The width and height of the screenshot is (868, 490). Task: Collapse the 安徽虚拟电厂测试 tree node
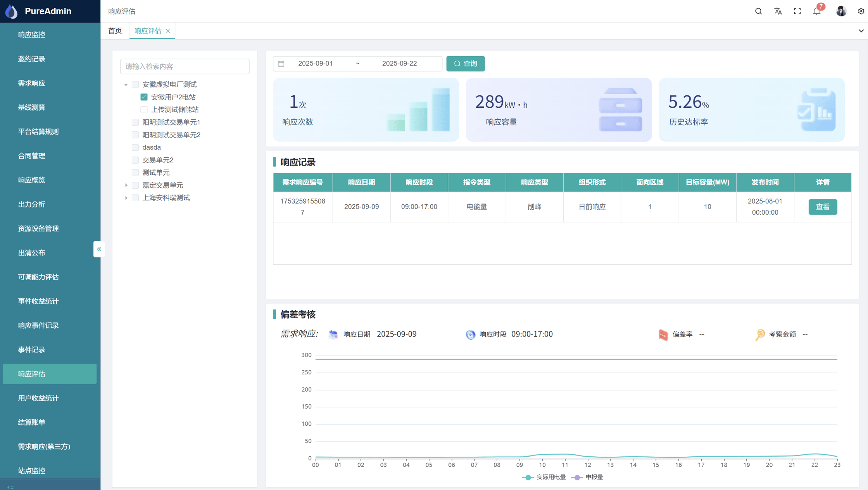pos(126,85)
